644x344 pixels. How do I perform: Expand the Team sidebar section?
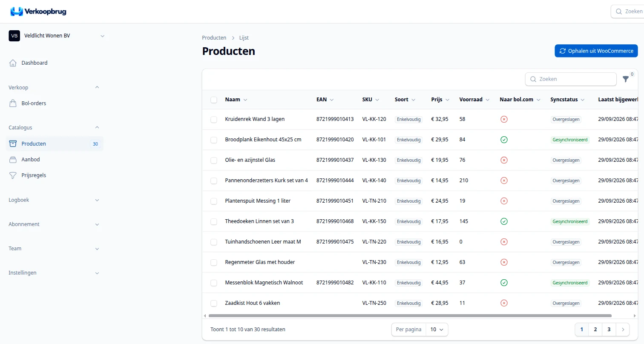click(x=54, y=249)
